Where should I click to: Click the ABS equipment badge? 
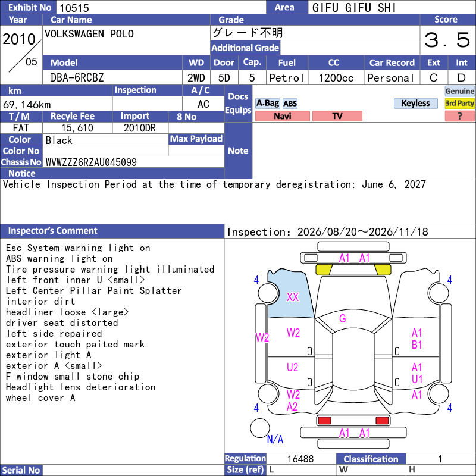click(290, 104)
